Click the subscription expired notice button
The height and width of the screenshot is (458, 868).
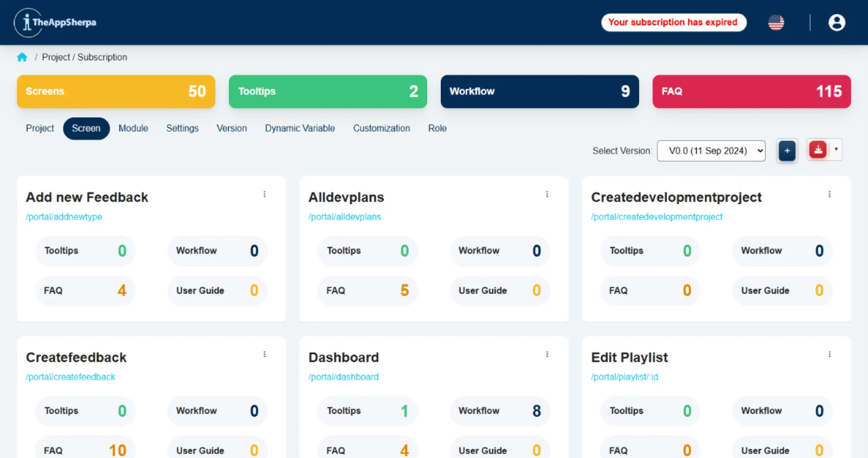(673, 23)
